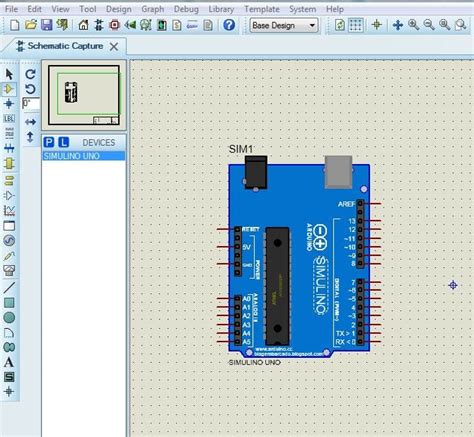The height and width of the screenshot is (437, 474).
Task: Select SIMULINO UNO in the devices list
Action: (x=83, y=156)
